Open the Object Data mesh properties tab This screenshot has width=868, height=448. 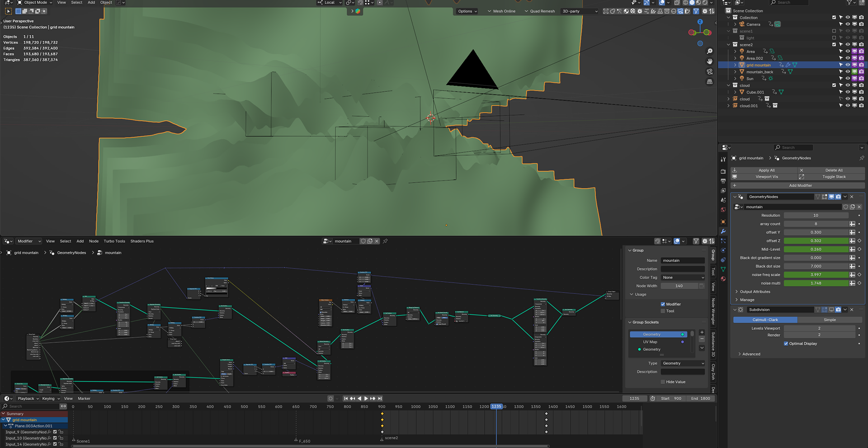coord(723,269)
